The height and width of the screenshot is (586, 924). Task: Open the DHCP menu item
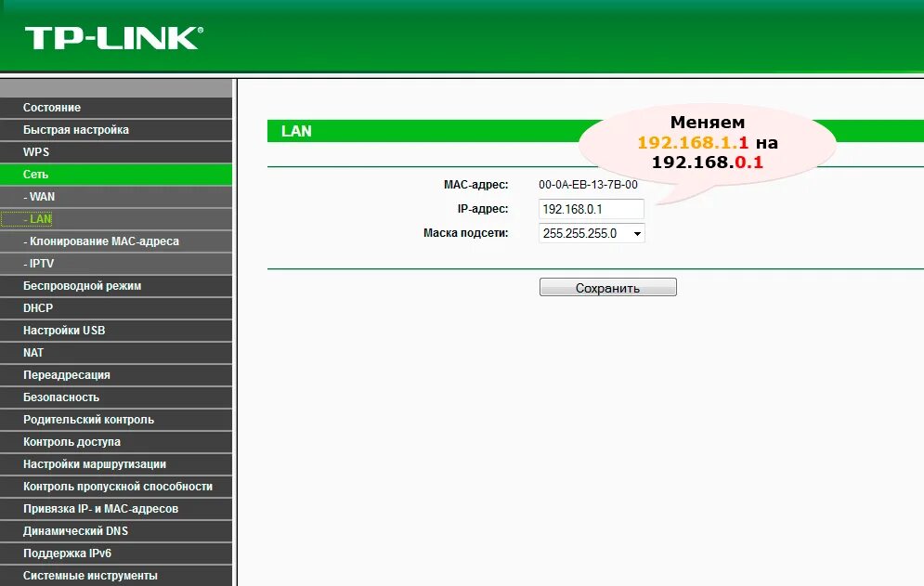tap(116, 308)
